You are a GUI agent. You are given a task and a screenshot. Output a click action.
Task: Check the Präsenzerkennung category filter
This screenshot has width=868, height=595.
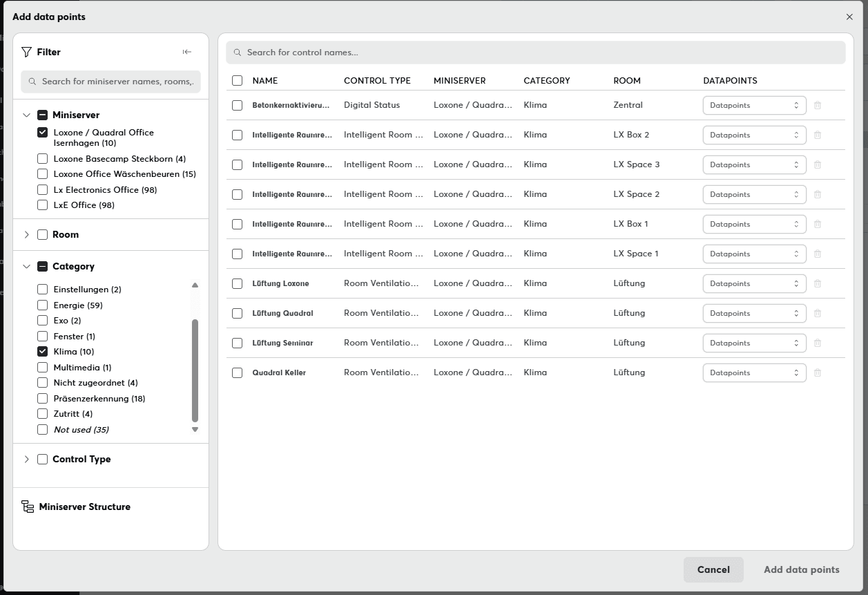43,398
